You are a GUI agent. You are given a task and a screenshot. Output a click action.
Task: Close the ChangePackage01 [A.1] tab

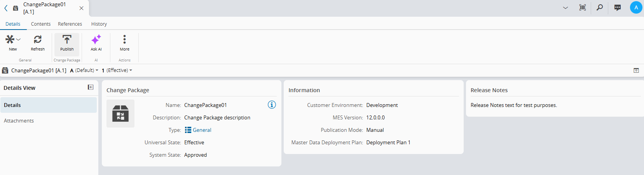point(81,8)
